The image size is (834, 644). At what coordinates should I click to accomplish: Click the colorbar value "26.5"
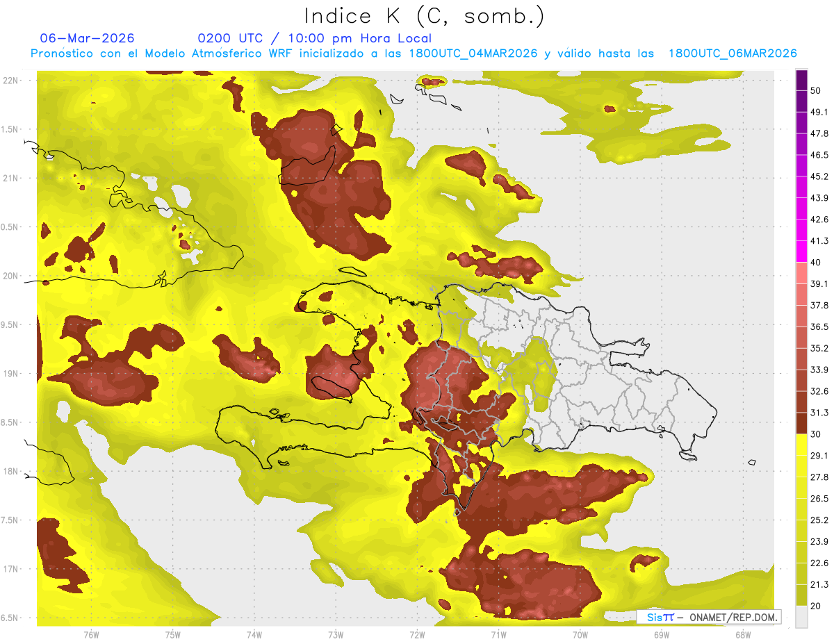(819, 498)
